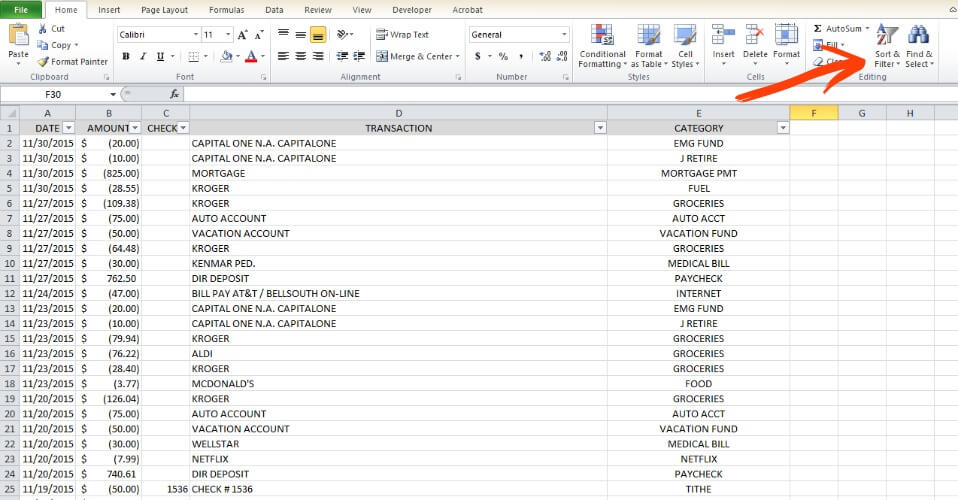
Task: Cut the selection with the scissors icon
Action: (42, 29)
